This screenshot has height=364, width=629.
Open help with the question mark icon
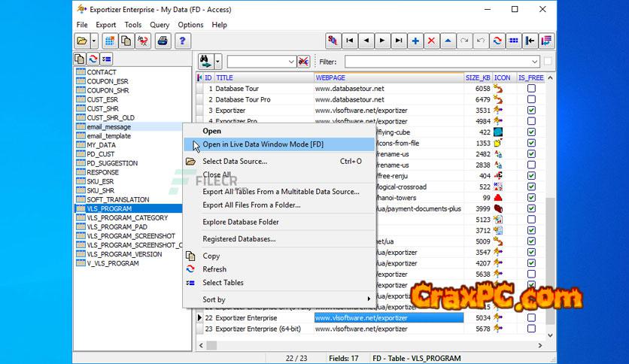coord(181,41)
